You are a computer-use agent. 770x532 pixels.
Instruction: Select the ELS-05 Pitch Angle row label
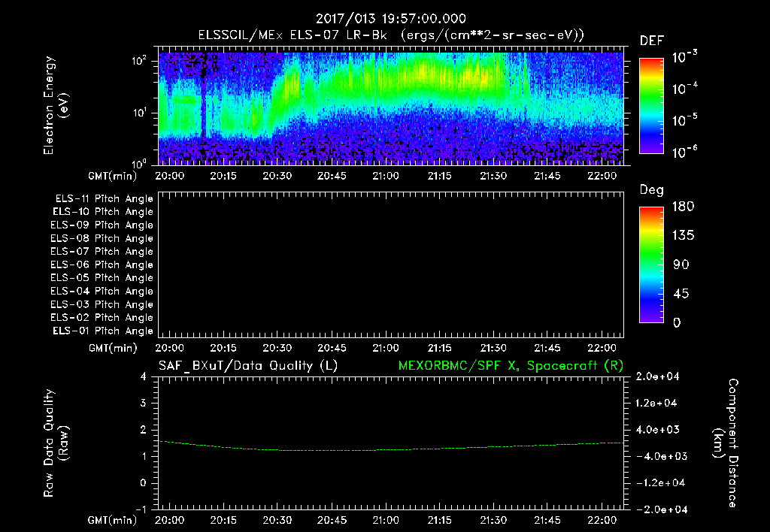pos(102,278)
